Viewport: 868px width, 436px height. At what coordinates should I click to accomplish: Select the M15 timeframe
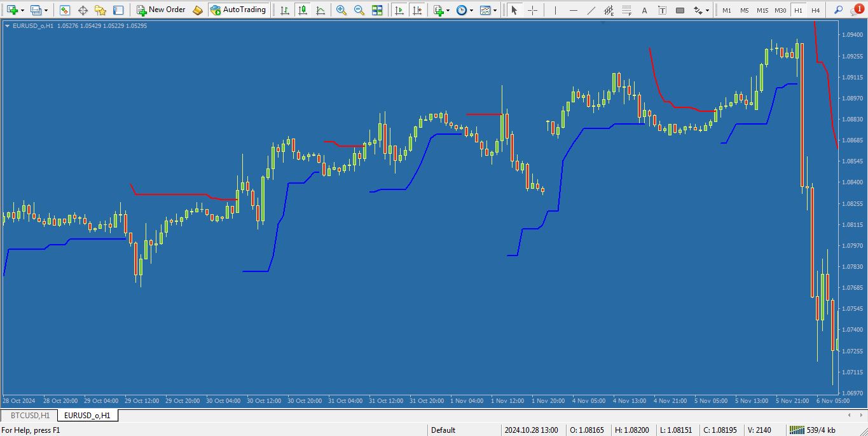(763, 10)
